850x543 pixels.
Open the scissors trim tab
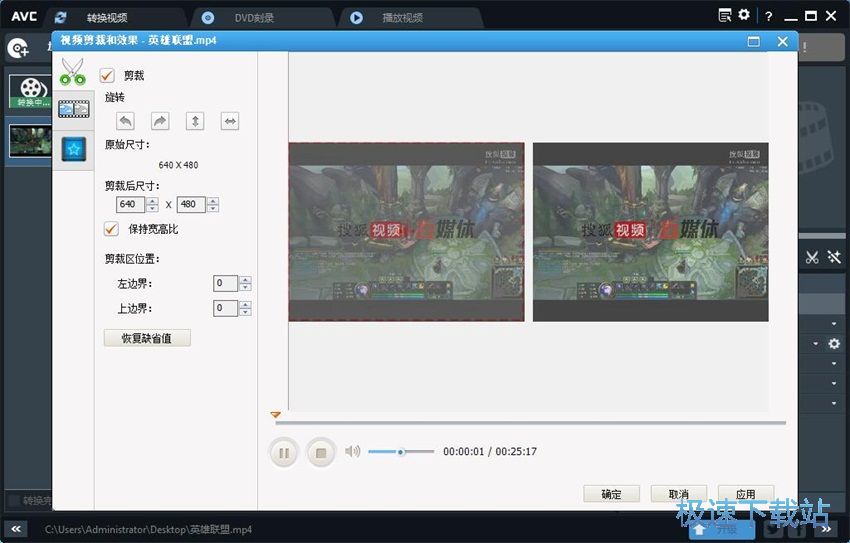(x=73, y=72)
